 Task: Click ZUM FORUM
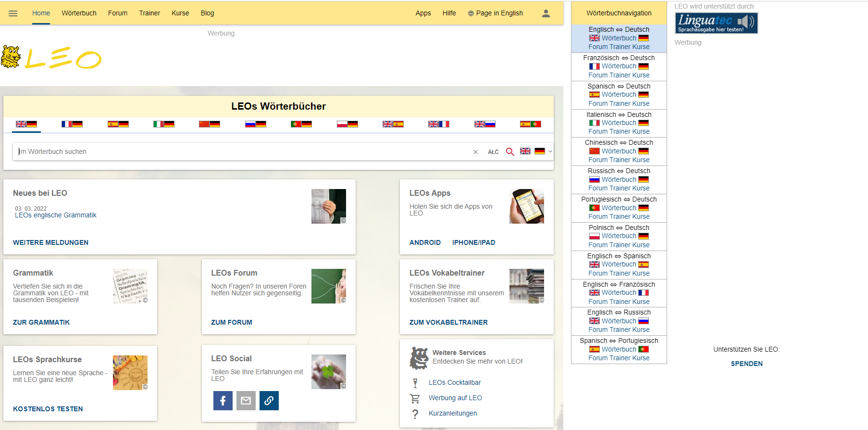coord(232,323)
